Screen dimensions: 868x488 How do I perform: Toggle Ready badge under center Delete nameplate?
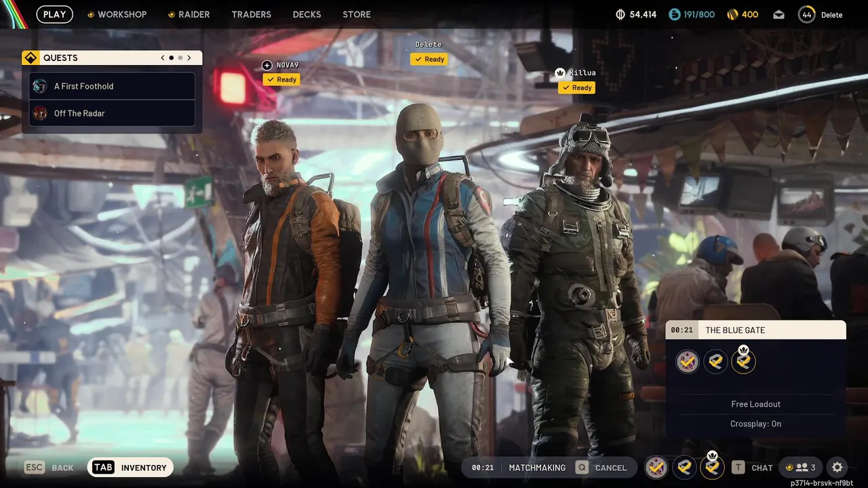(x=429, y=59)
